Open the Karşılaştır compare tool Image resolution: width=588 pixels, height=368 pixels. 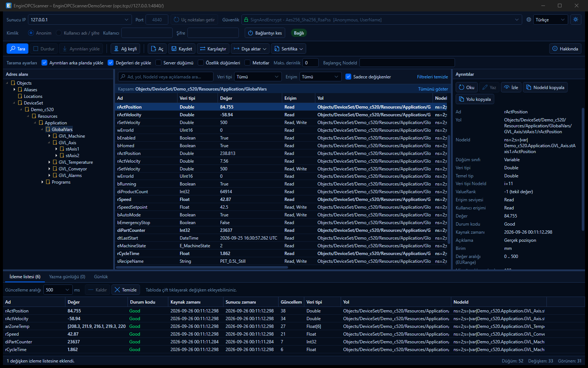pyautogui.click(x=213, y=49)
